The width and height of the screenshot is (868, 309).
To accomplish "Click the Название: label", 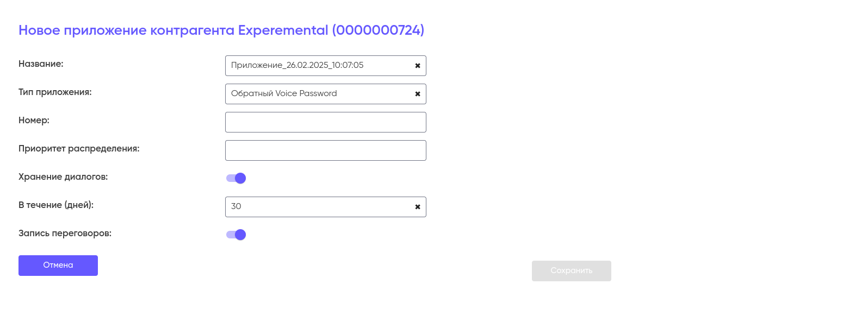I will coord(41,64).
